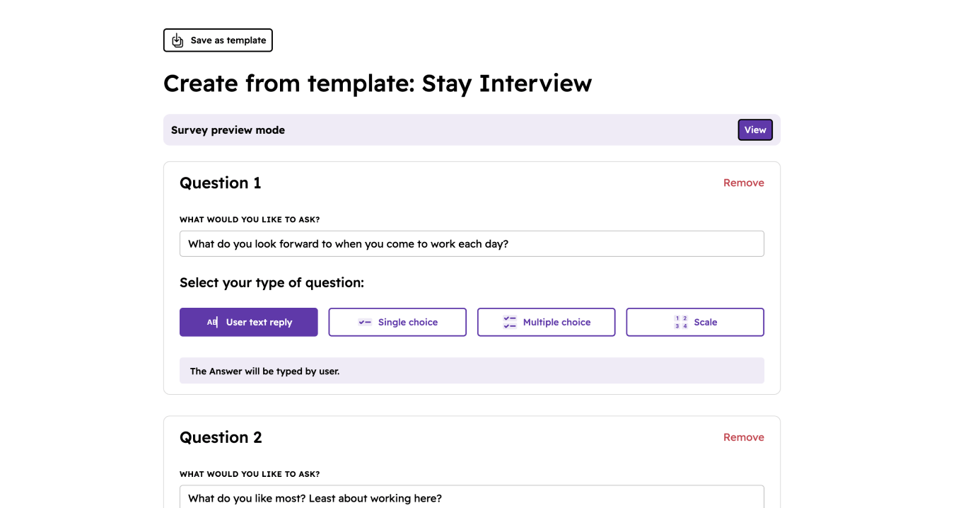Click the 'Select your type of question:' label
980x508 pixels.
[x=272, y=283]
